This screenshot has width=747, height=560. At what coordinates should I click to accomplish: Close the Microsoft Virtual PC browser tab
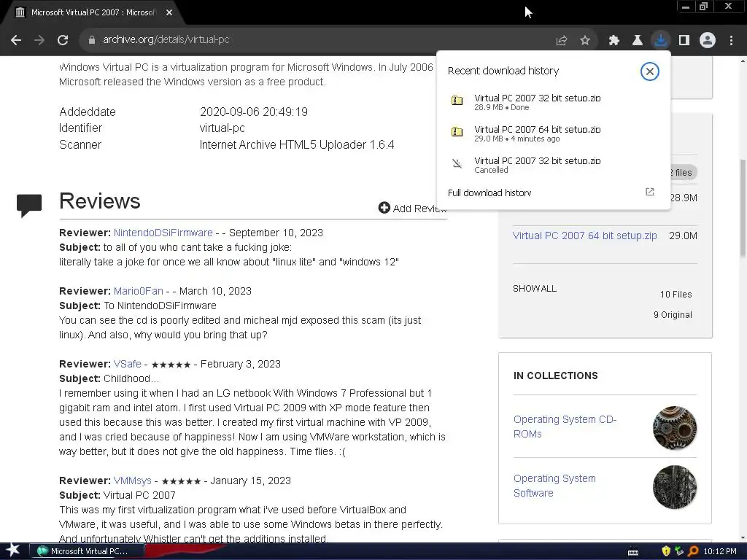[169, 12]
